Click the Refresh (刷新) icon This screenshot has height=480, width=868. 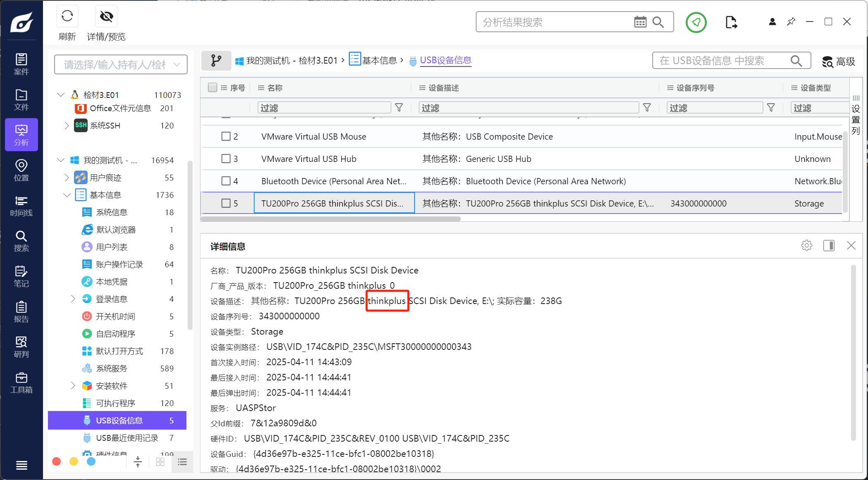pos(67,17)
